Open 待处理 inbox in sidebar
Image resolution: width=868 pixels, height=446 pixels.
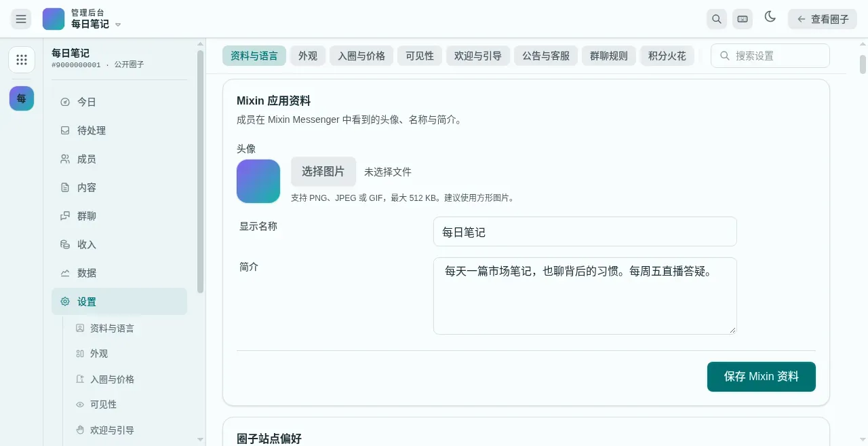click(119, 130)
